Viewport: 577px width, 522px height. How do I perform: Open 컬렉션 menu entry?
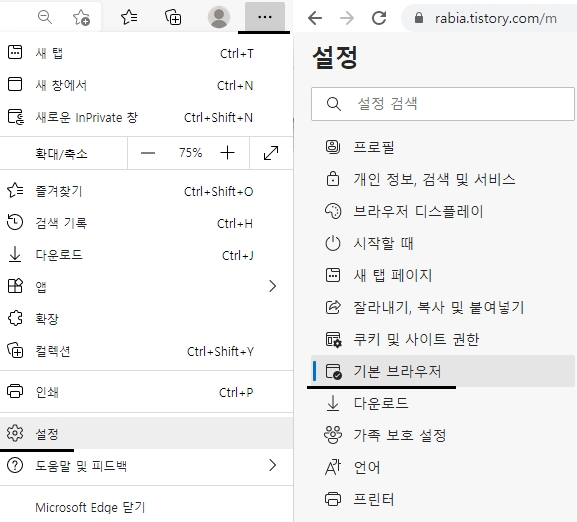coord(146,351)
